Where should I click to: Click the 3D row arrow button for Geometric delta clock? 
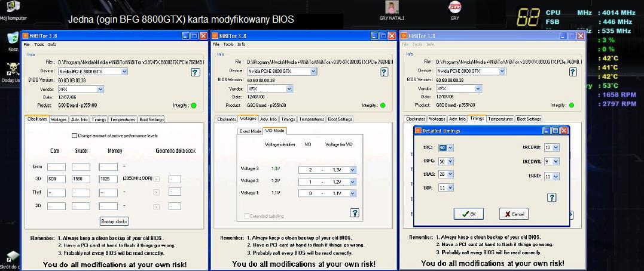157,179
